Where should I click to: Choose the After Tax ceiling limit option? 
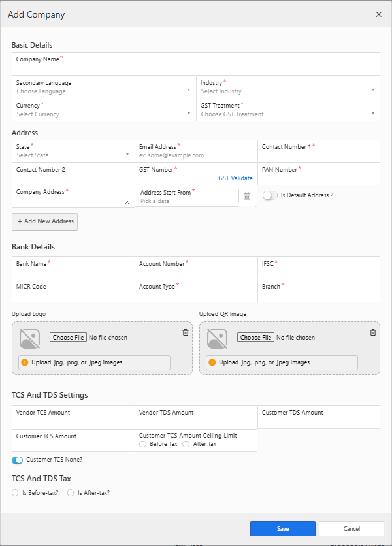pos(186,444)
